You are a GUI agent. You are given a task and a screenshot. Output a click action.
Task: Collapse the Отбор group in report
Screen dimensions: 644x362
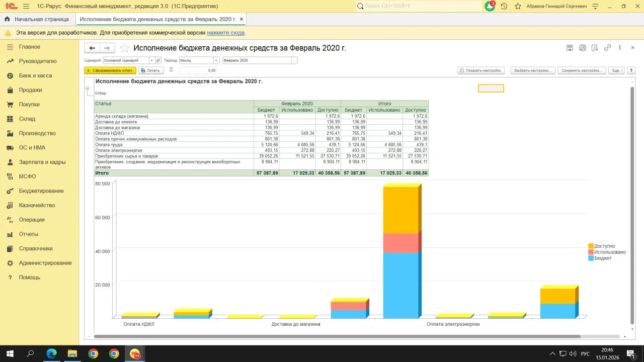tap(87, 89)
